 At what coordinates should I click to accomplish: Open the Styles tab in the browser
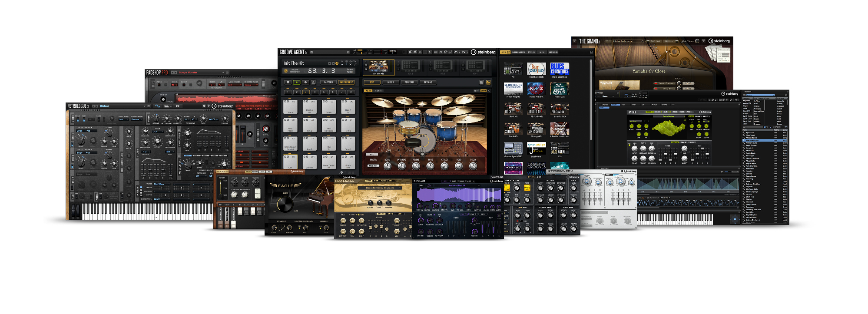point(531,52)
